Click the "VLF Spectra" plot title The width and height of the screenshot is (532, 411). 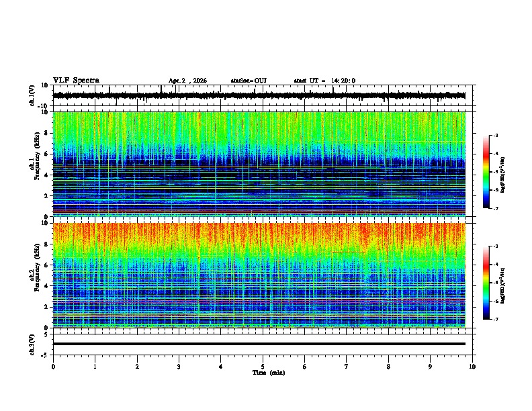(76, 81)
